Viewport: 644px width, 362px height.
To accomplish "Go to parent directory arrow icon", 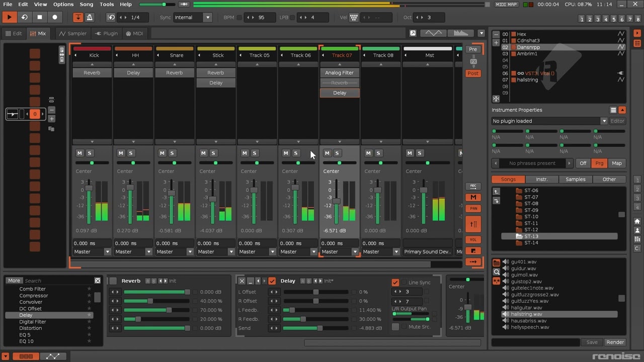I will point(496,192).
